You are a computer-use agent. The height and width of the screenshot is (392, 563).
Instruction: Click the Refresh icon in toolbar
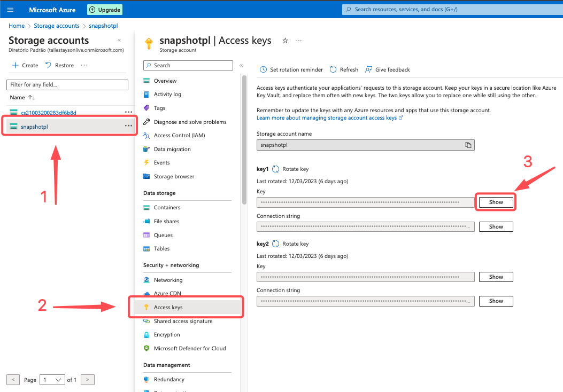click(x=333, y=69)
